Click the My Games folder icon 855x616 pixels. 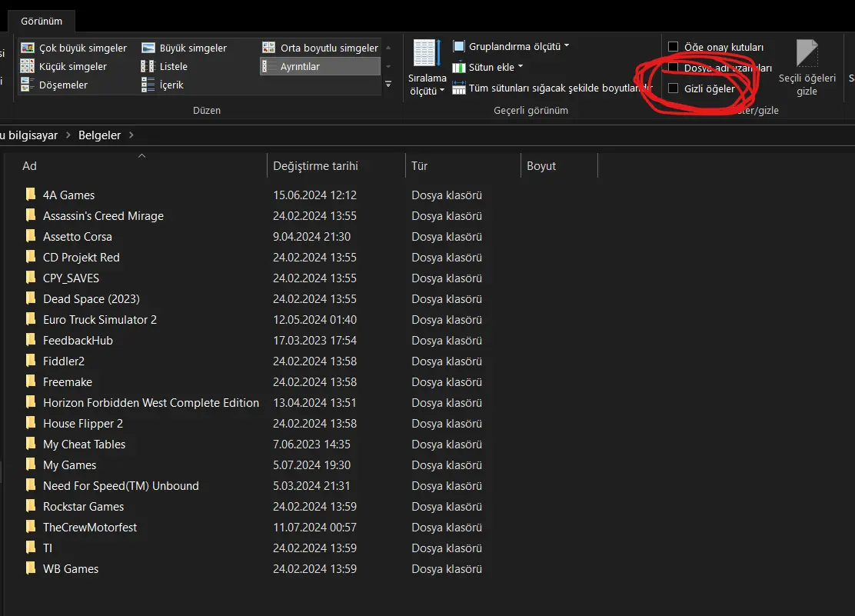[x=31, y=464]
